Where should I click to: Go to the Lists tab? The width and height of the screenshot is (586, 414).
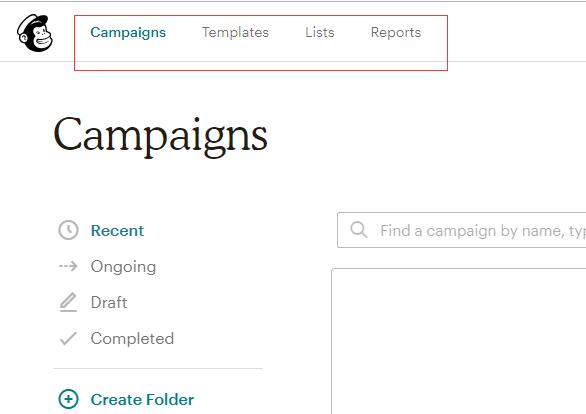click(320, 33)
